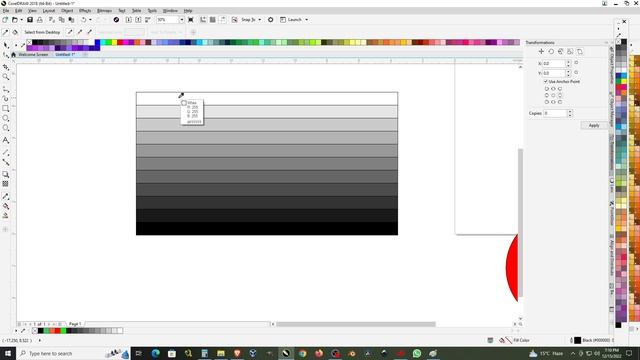Select the middle-left anchor point radio
Viewport: 640px width, 360px height.
[x=547, y=95]
